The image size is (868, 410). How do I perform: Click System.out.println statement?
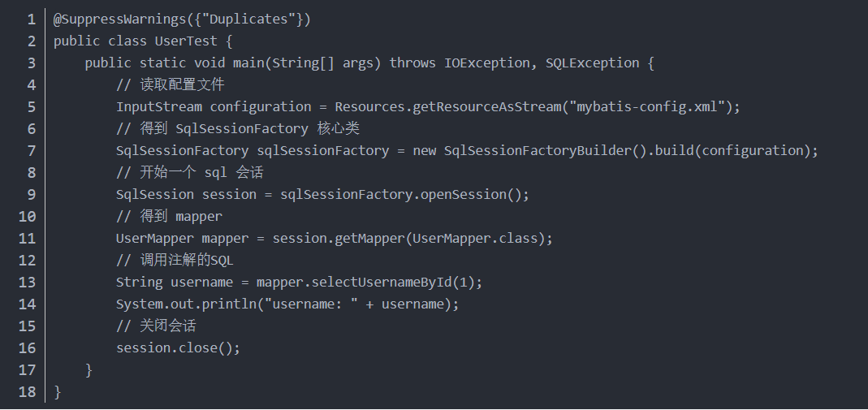click(287, 304)
